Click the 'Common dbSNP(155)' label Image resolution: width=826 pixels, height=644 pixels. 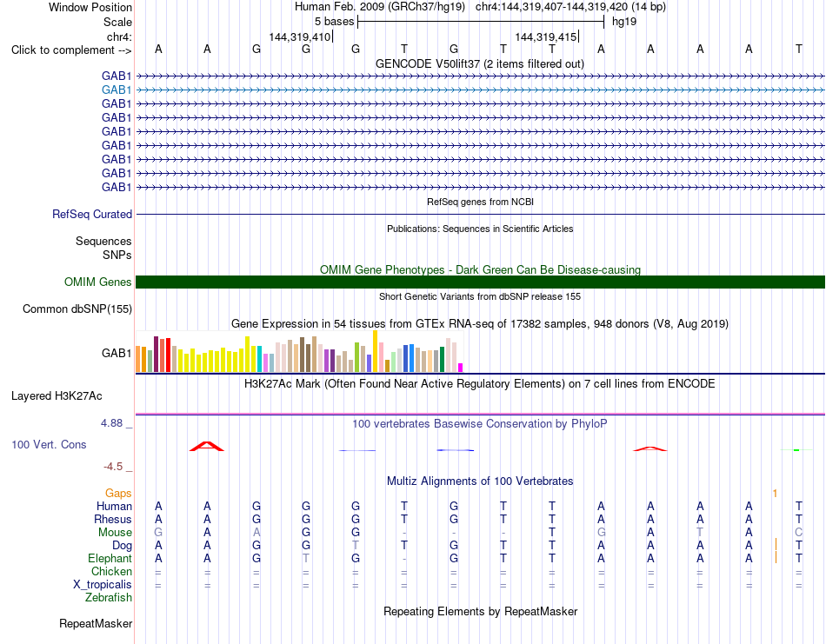click(x=77, y=309)
